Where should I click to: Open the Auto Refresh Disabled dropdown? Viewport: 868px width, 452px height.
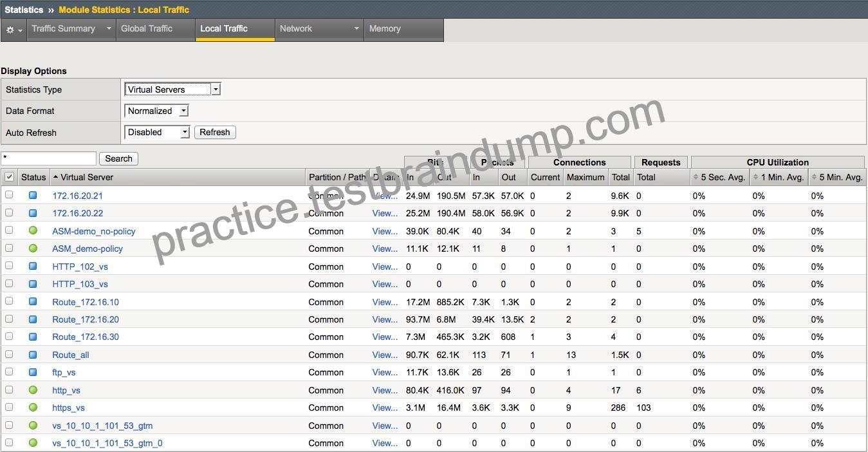tap(157, 132)
